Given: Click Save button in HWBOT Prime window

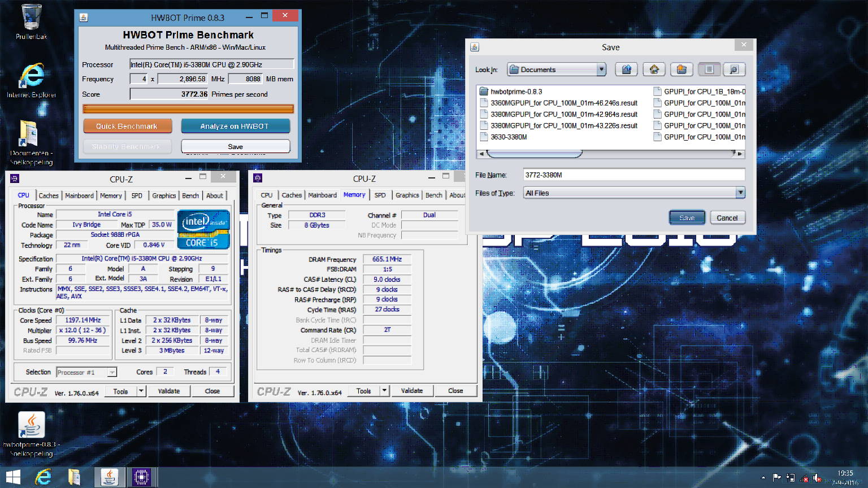Looking at the screenshot, I should coord(235,146).
